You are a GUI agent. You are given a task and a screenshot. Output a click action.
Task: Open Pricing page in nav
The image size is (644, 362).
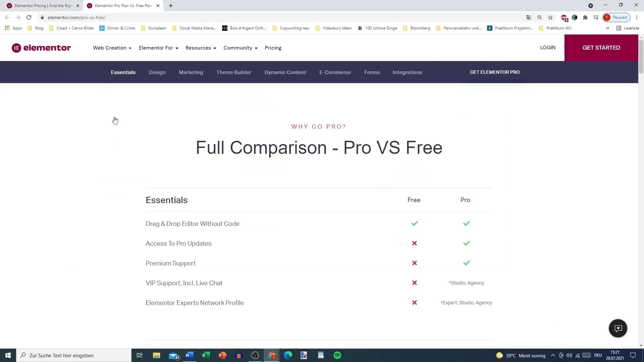(x=273, y=48)
